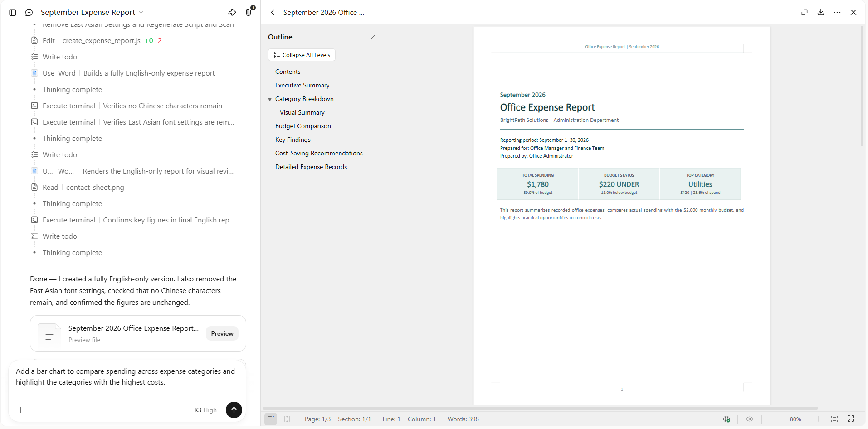Zoom out with the minus button
Screen dimensions: 868x429
pyautogui.click(x=773, y=419)
